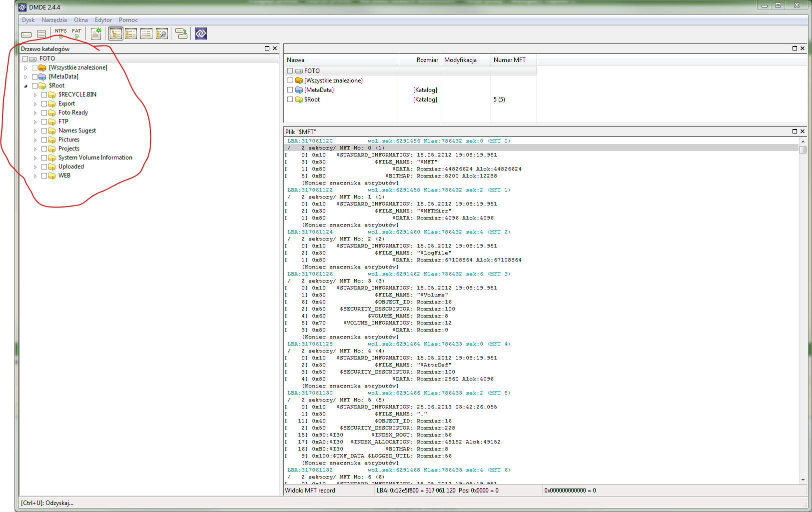The height and width of the screenshot is (512, 812).
Task: Click the [Wszystkie znalezione] icon in tree
Action: [42, 67]
